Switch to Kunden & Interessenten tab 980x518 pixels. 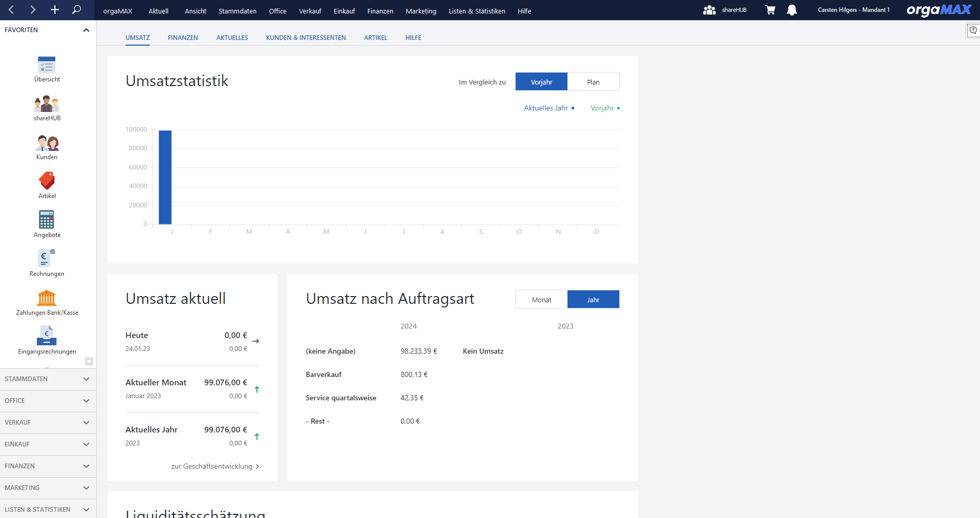pos(306,38)
